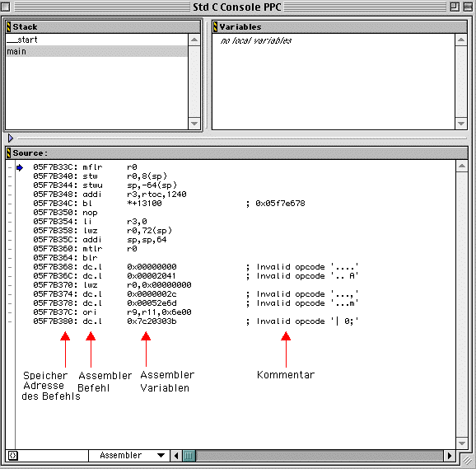Click the operand r9,r11,0x6e00
Viewport: 476px width, 469px height.
coord(160,312)
